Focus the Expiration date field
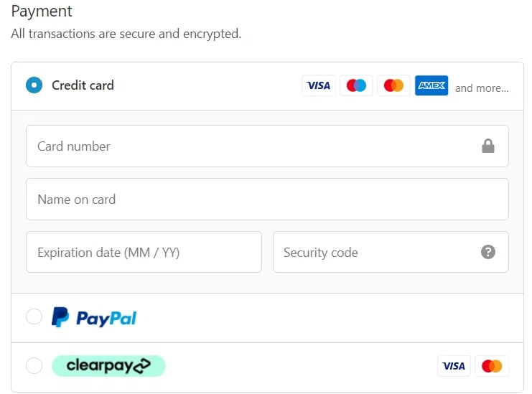Screen dimensions: 532x394 [x=144, y=252]
